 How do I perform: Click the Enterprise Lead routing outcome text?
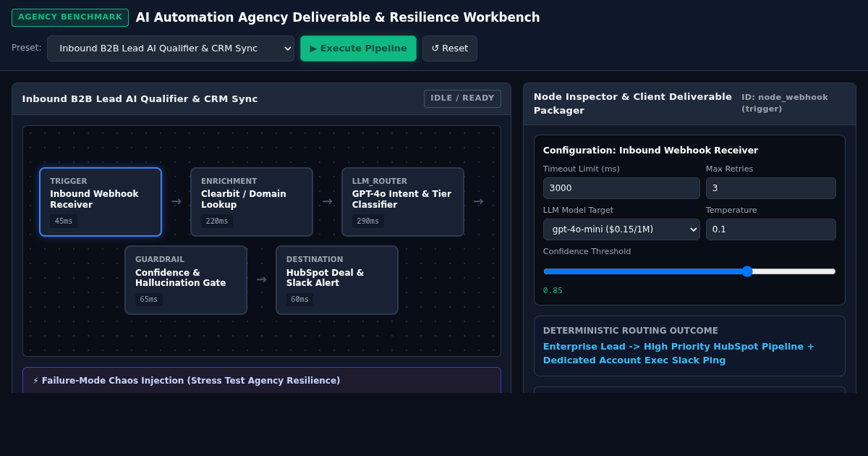(678, 353)
